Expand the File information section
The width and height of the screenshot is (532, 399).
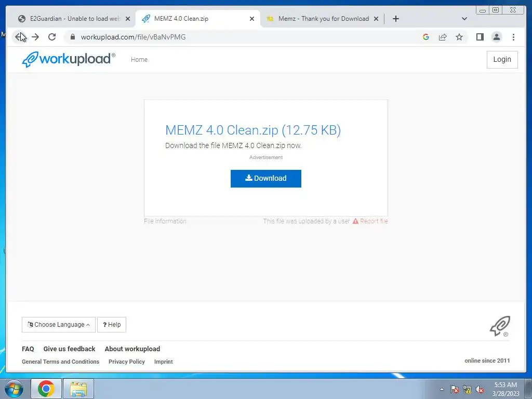tap(165, 221)
